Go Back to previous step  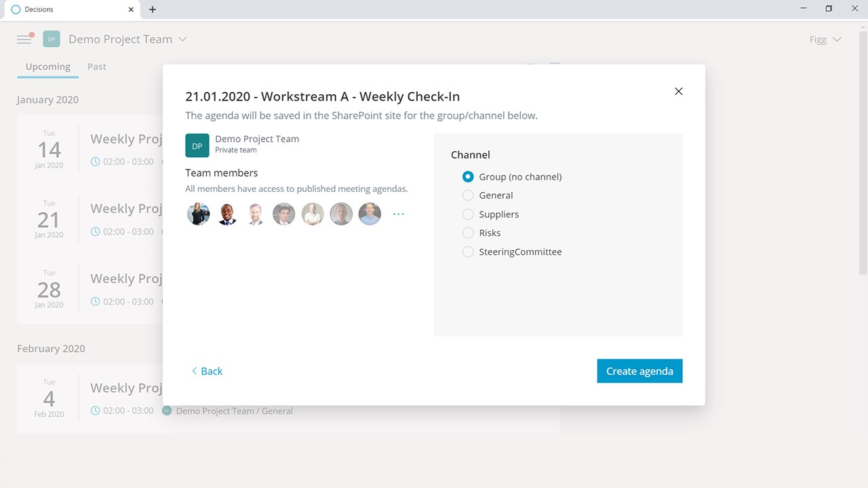pos(207,371)
